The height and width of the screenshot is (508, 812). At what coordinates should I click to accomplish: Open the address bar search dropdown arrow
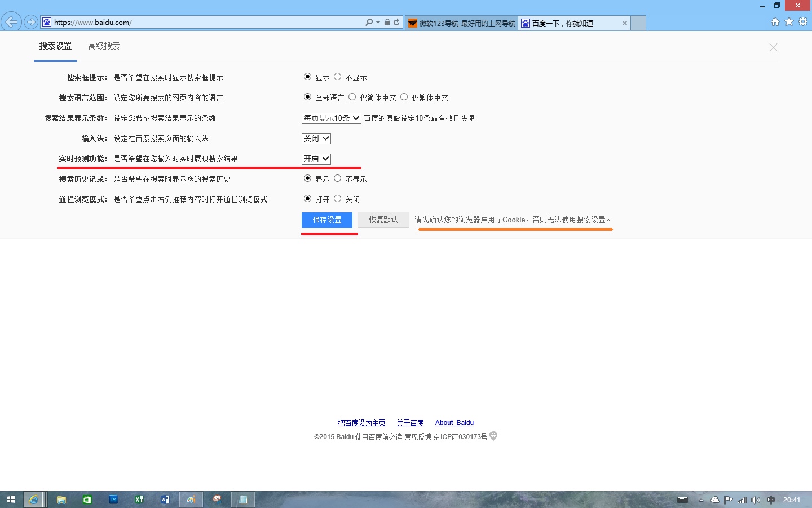pyautogui.click(x=378, y=23)
